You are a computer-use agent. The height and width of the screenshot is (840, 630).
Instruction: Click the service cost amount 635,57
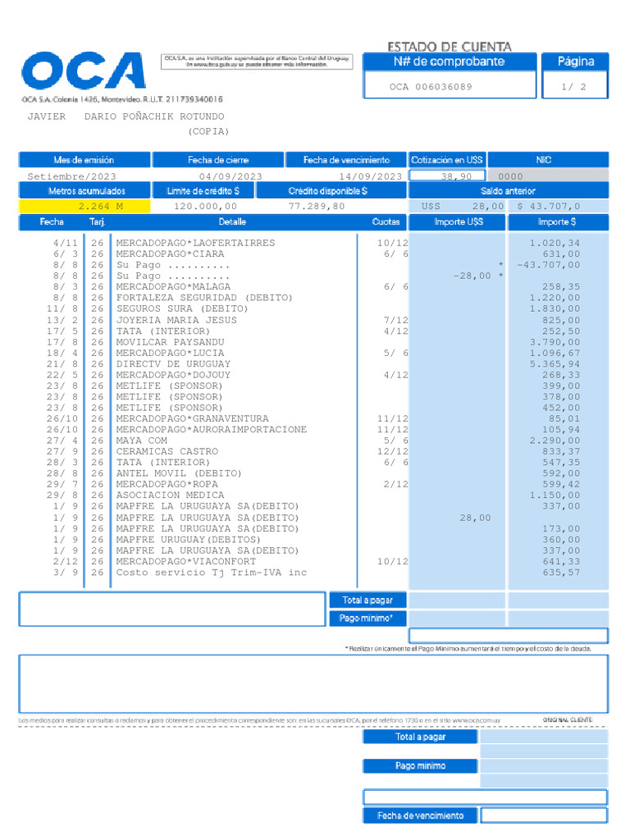click(561, 573)
